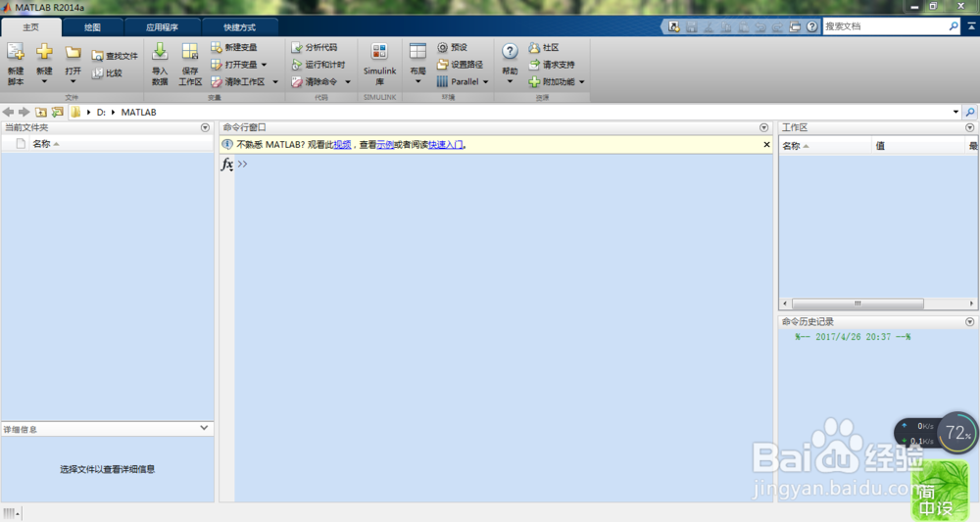980x522 pixels.
Task: Switch to the 主页 tab
Action: [x=30, y=26]
